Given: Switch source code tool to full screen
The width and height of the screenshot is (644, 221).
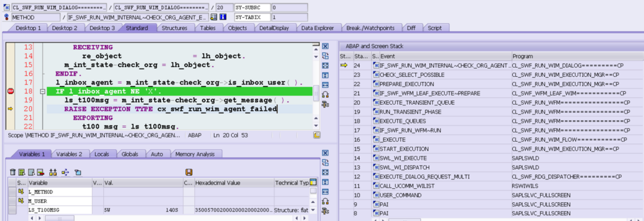Looking at the screenshot, I should (x=326, y=66).
